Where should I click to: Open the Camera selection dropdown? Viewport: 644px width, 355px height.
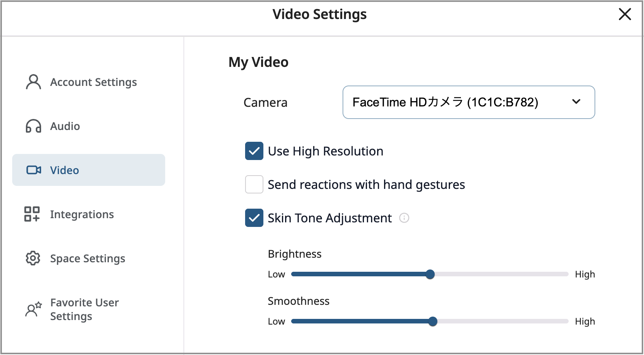468,102
